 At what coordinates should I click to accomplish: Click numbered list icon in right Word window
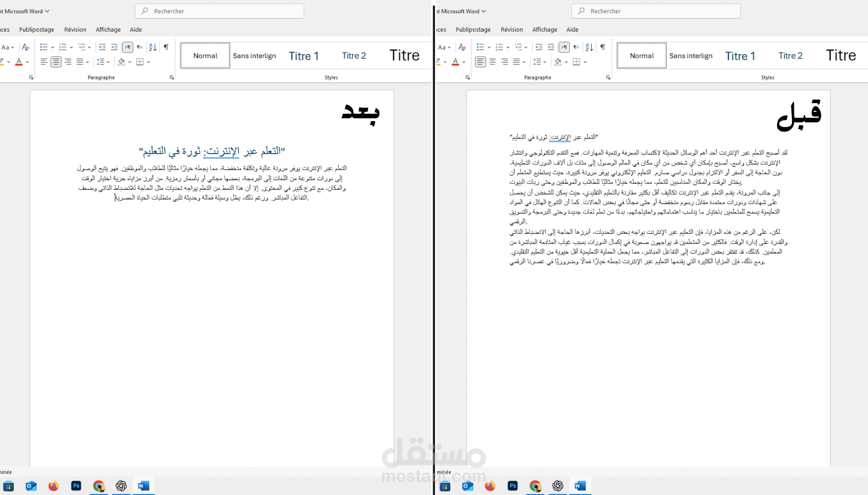(x=499, y=47)
